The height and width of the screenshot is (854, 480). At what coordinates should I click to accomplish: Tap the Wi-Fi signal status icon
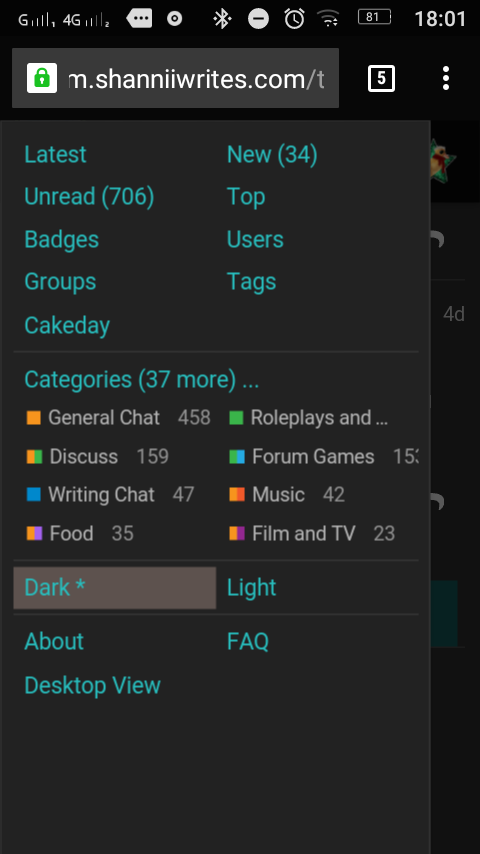(x=329, y=20)
